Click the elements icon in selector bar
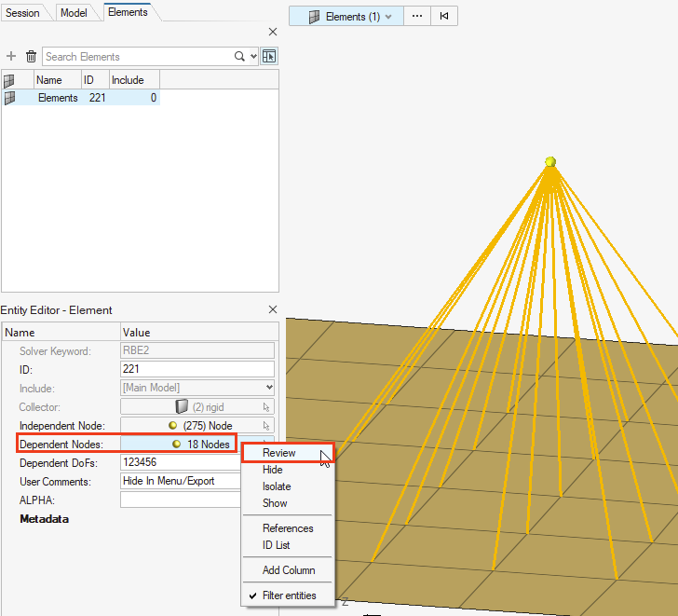 [315, 17]
